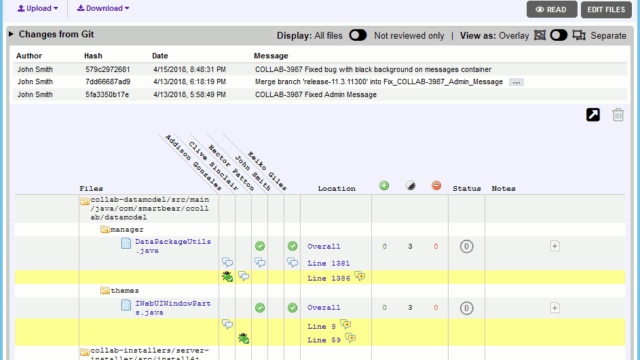Go to the Line 1386 link
Screen dimensions: 640x360
tap(329, 278)
